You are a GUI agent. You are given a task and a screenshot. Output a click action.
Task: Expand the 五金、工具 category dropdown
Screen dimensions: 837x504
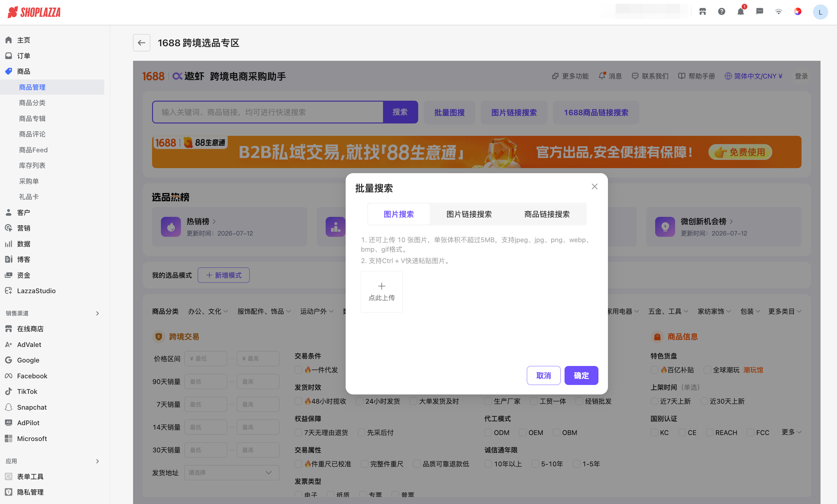pos(668,311)
